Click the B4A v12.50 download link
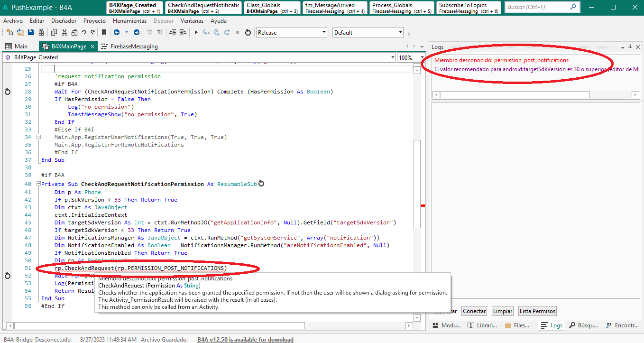 pos(245,340)
